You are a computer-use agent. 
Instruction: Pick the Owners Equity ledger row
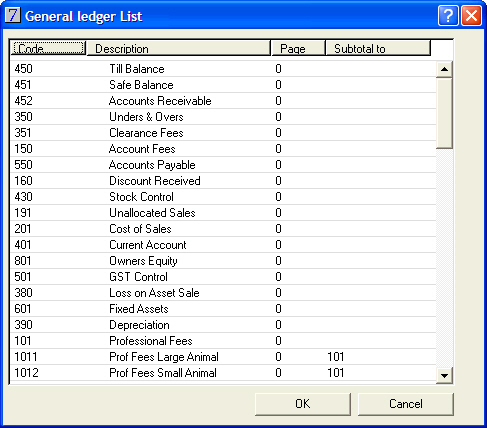point(223,261)
